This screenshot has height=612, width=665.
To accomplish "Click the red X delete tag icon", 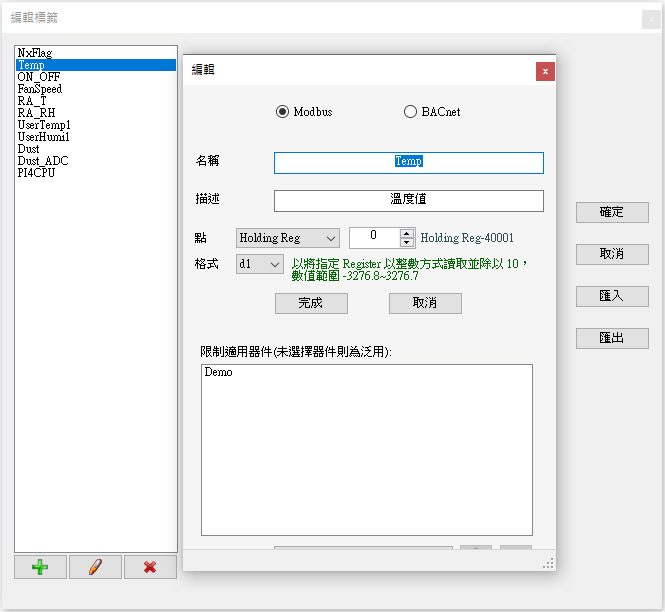I will click(x=150, y=567).
